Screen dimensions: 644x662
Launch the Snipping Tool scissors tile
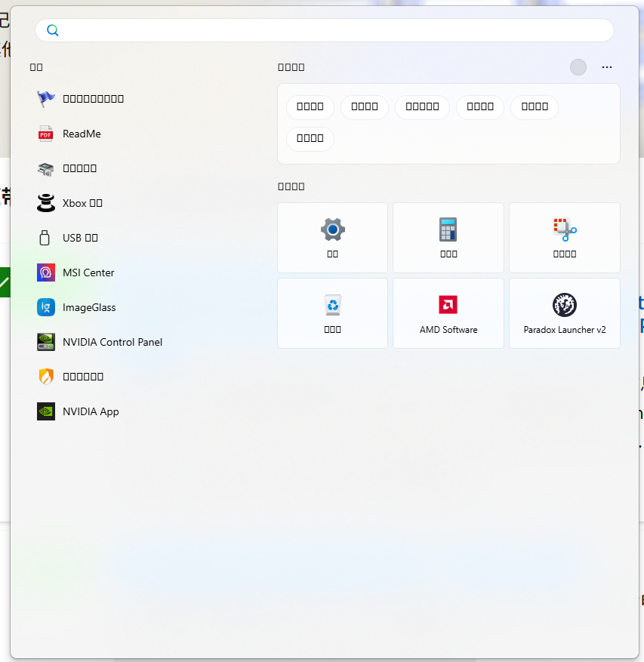[565, 238]
